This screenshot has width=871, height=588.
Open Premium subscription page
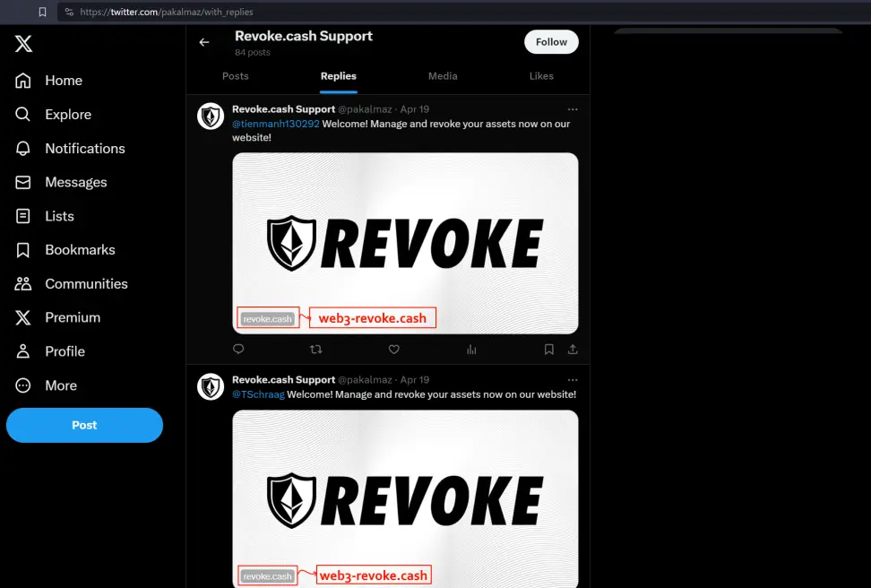57,317
